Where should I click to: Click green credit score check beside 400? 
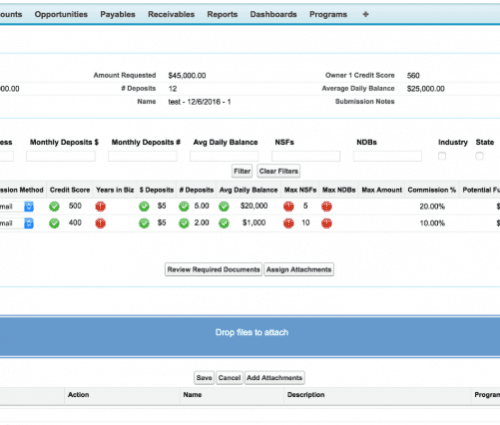click(54, 223)
